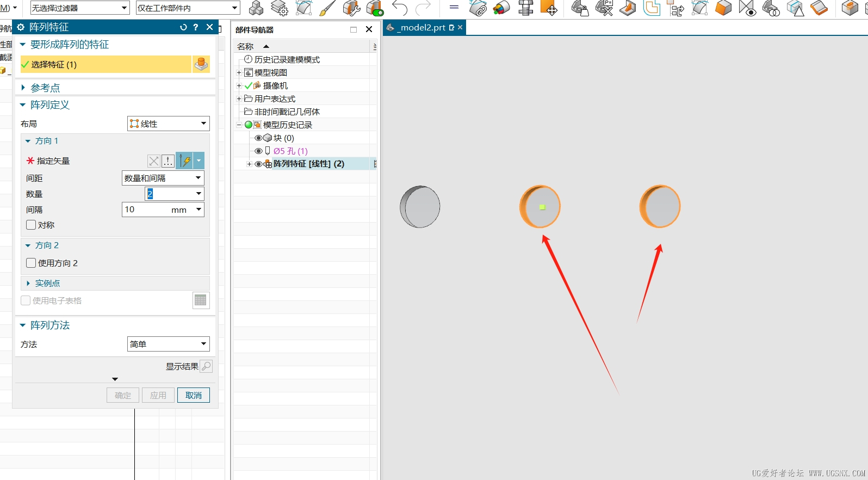Screen dimensions: 868x480
Task: Click the dialog settings gear icon
Action: click(x=21, y=27)
